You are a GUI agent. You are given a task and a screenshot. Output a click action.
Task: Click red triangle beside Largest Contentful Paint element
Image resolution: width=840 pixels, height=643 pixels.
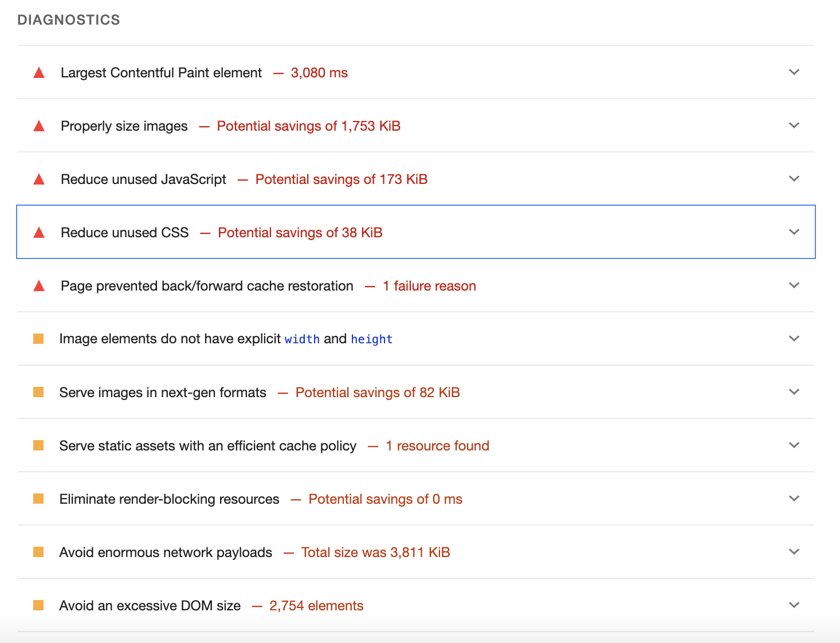tap(39, 73)
